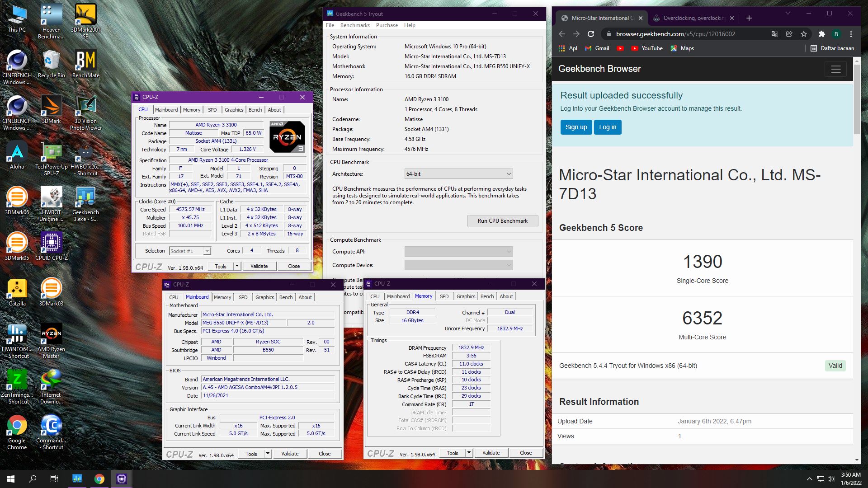Open the Gmail bookmark
Viewport: 868px width, 488px height.
point(597,48)
